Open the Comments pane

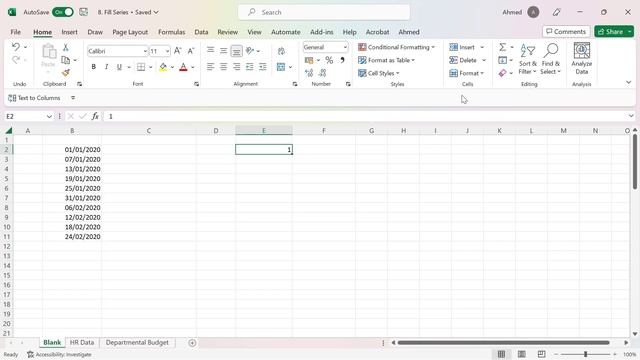coord(566,31)
